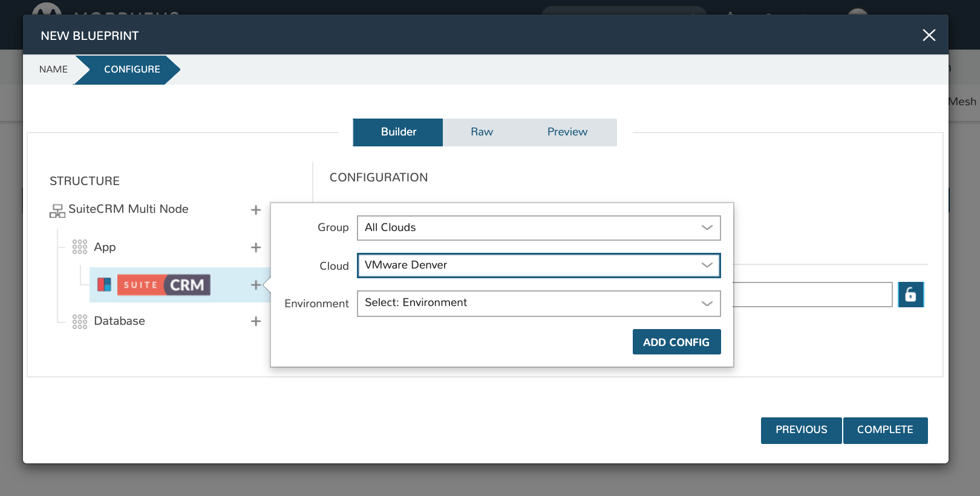Open the Group dropdown showing All Clouds
Viewport: 980px width, 496px height.
coord(538,228)
